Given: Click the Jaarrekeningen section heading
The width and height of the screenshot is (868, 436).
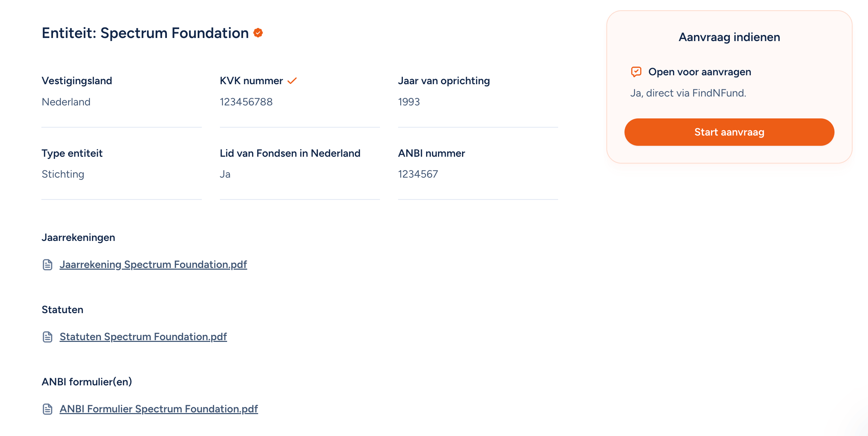Looking at the screenshot, I should (78, 237).
